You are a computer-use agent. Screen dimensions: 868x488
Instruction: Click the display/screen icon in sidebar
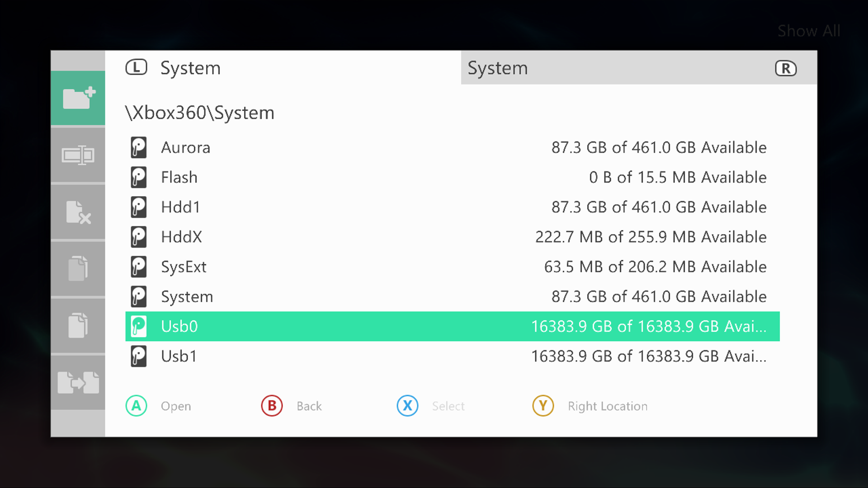tap(78, 155)
